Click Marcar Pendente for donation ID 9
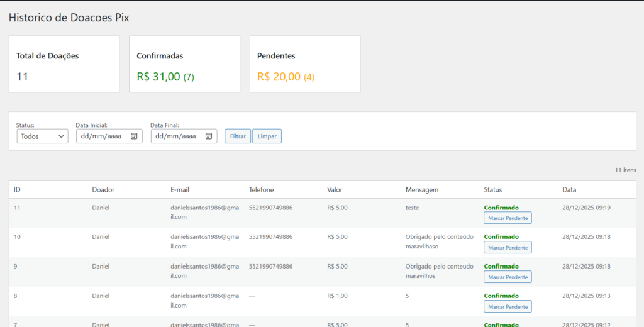 (508, 277)
